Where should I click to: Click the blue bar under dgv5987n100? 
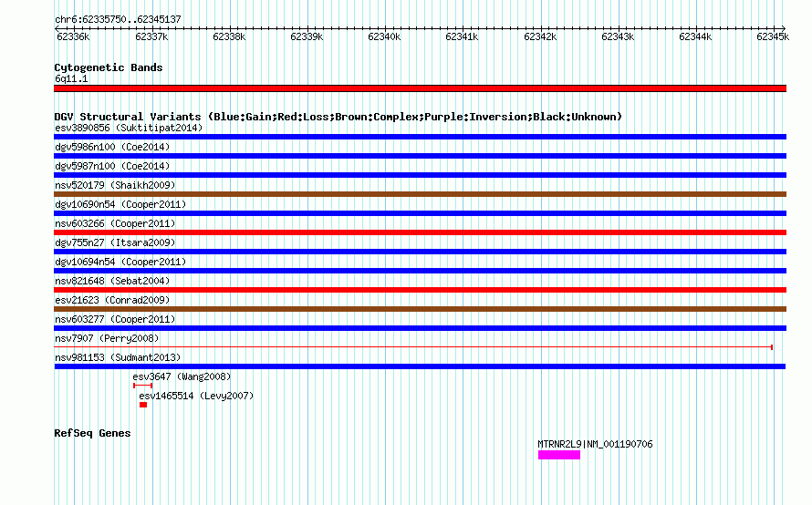coord(420,175)
